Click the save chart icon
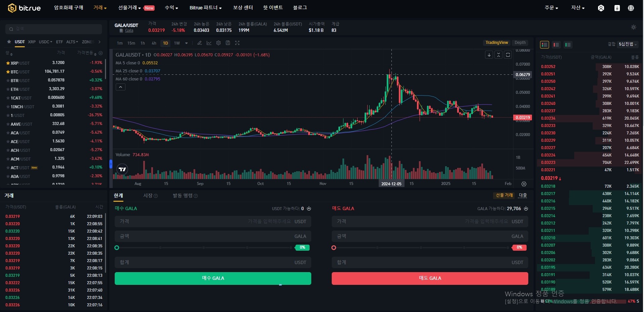 click(x=228, y=43)
